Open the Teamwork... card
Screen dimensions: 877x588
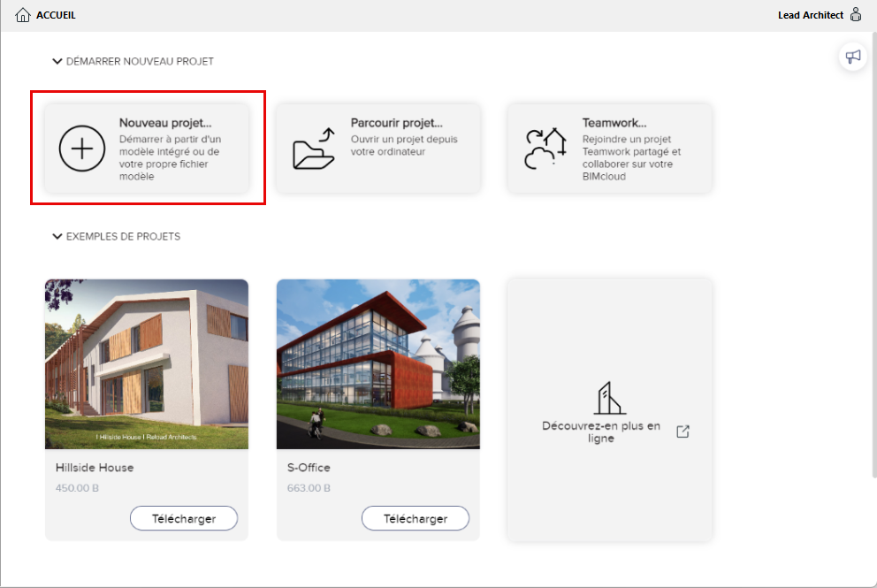(x=610, y=149)
